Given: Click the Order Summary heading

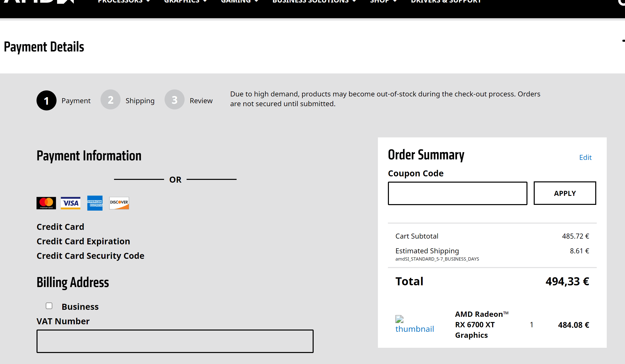Looking at the screenshot, I should click(426, 155).
